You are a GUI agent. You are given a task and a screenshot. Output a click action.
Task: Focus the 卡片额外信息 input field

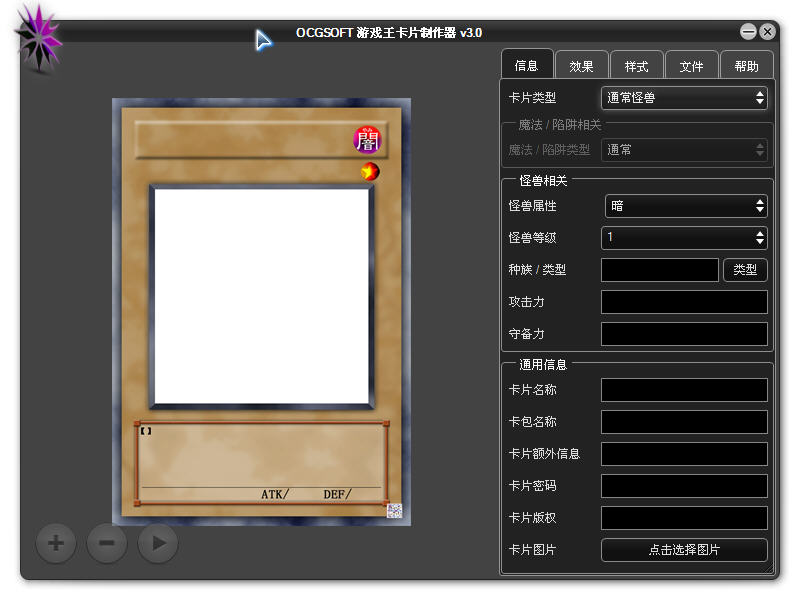point(684,454)
